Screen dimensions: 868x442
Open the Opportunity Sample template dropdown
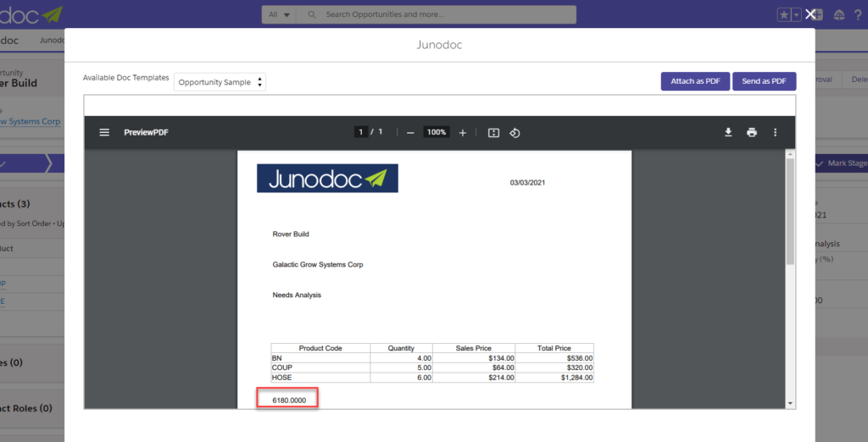220,82
